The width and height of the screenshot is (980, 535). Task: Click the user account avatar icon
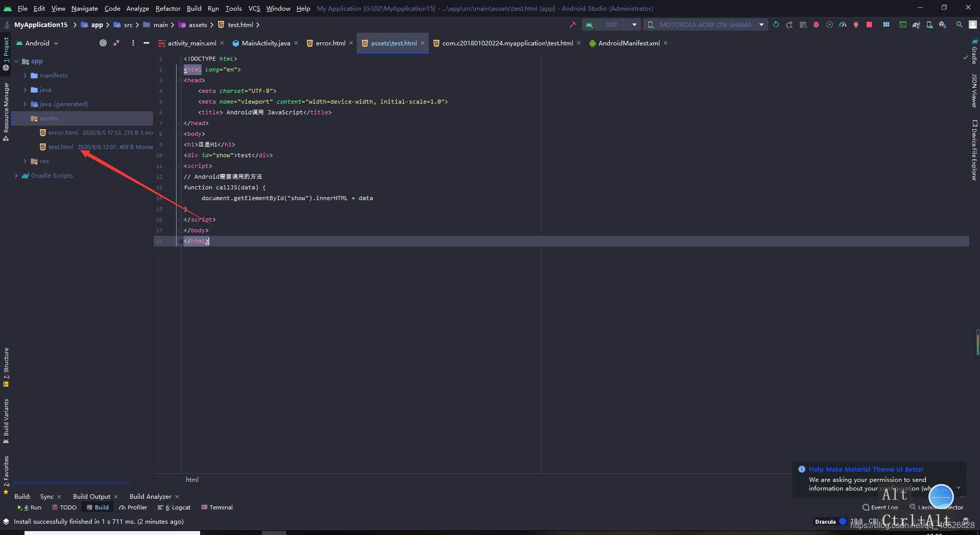click(973, 25)
